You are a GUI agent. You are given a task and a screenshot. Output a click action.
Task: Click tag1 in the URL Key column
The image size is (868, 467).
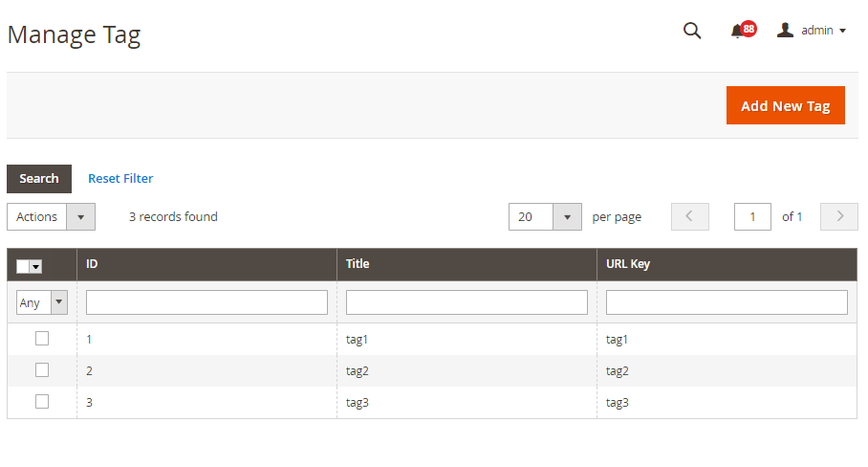coord(617,340)
